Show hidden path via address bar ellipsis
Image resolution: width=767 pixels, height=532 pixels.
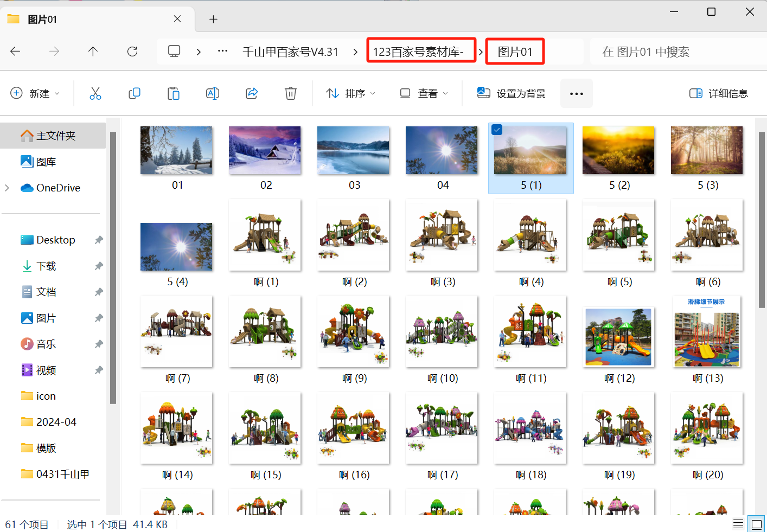click(222, 51)
